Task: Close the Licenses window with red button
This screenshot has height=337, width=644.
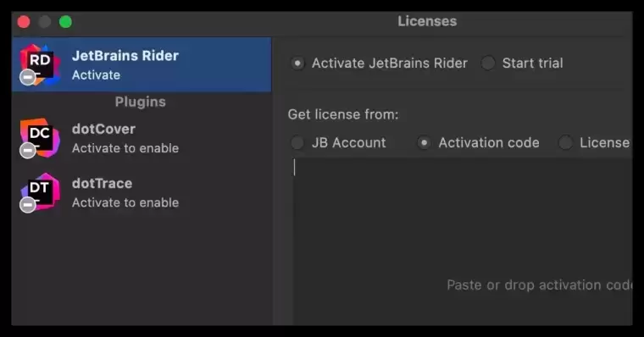Action: click(x=24, y=22)
